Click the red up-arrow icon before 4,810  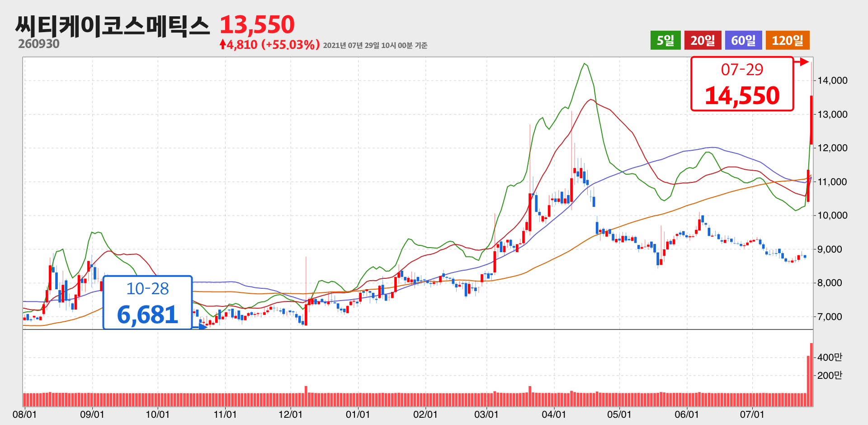(x=223, y=44)
